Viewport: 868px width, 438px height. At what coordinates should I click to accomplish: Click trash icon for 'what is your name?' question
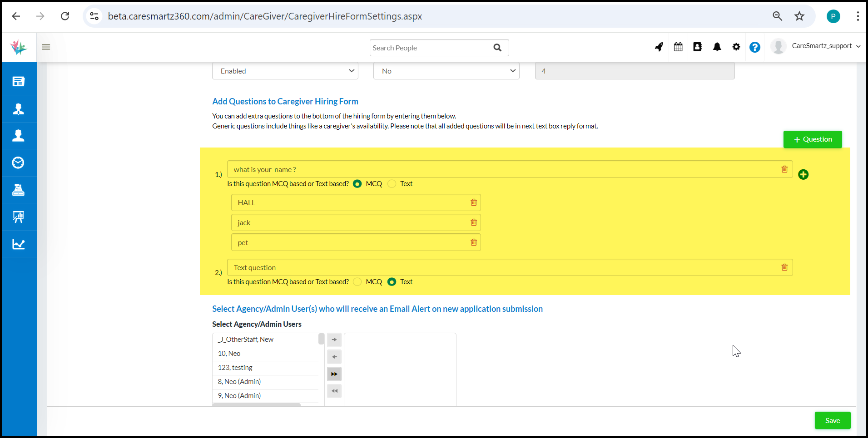784,169
